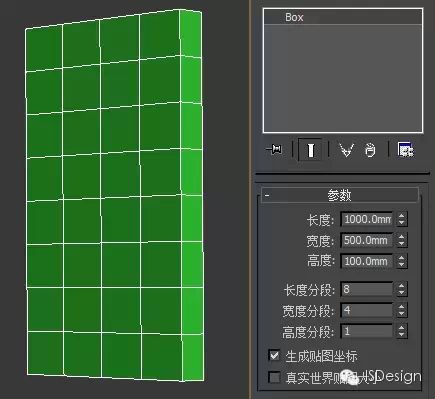Image resolution: width=435 pixels, height=399 pixels.
Task: Collapse the 参数 rollout header
Action: pos(339,195)
